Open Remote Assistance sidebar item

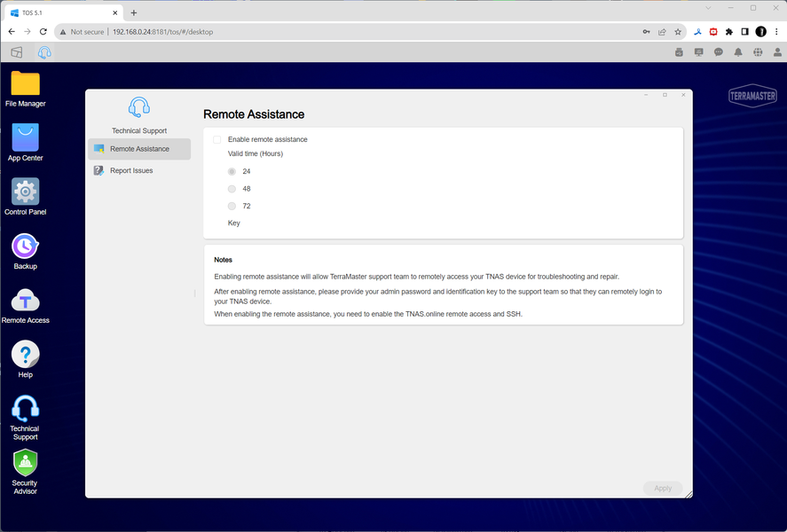[139, 149]
